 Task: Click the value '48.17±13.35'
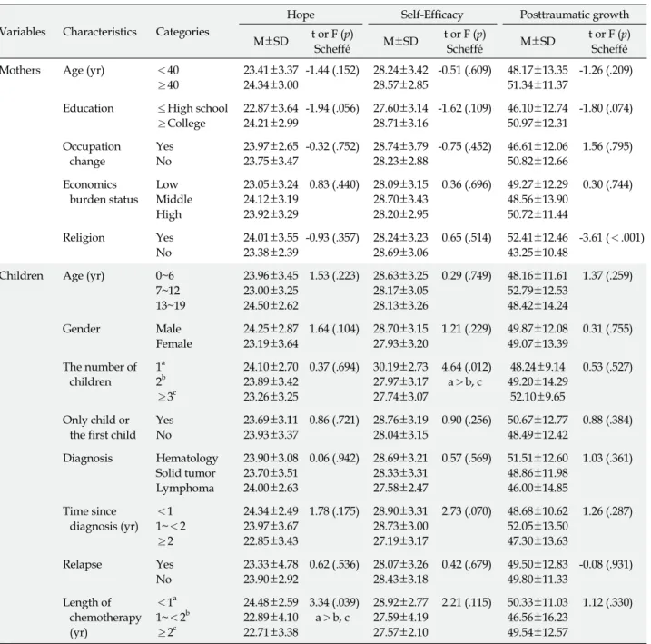point(538,70)
